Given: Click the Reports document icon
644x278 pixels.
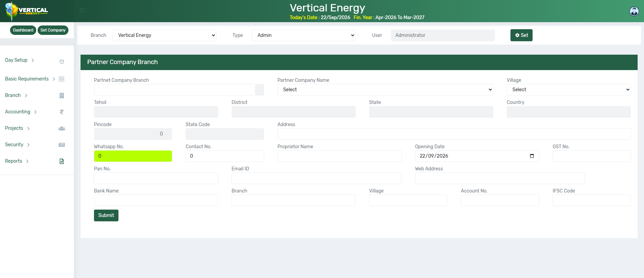Looking at the screenshot, I should click(62, 161).
